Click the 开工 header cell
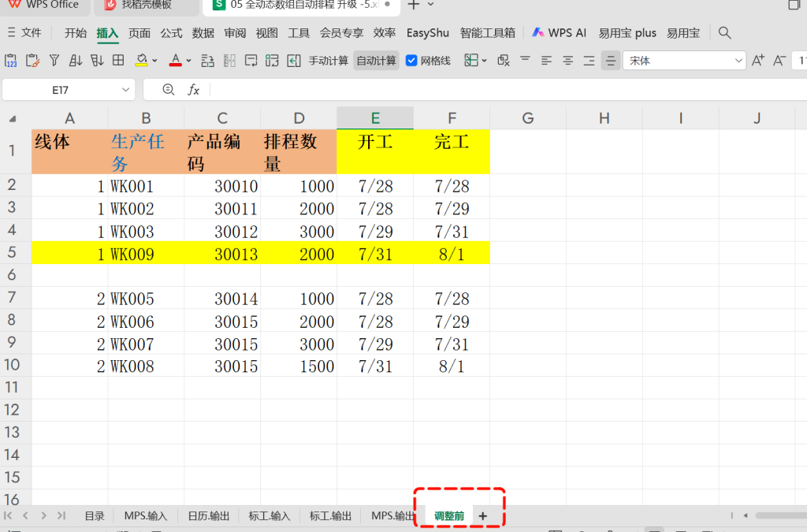The width and height of the screenshot is (807, 532). pyautogui.click(x=375, y=152)
